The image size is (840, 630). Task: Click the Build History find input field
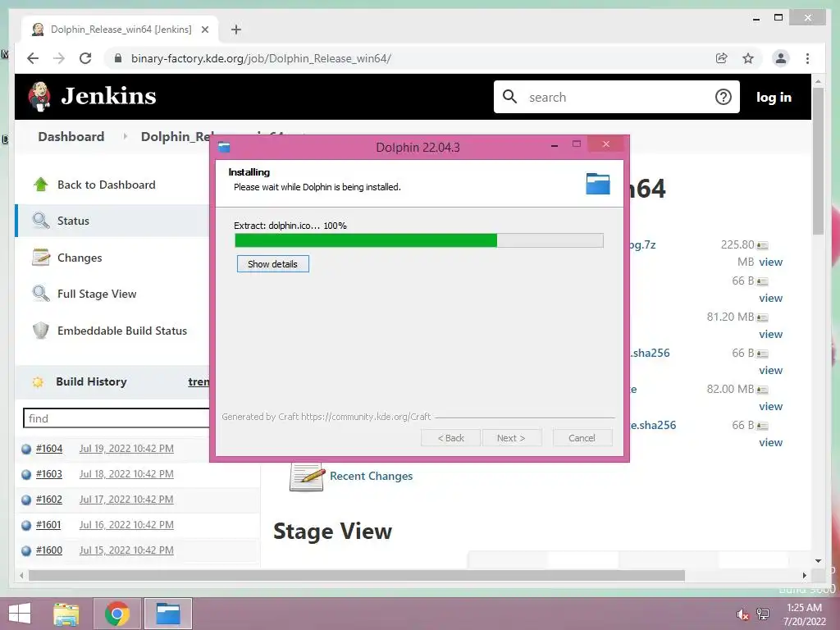pos(116,418)
